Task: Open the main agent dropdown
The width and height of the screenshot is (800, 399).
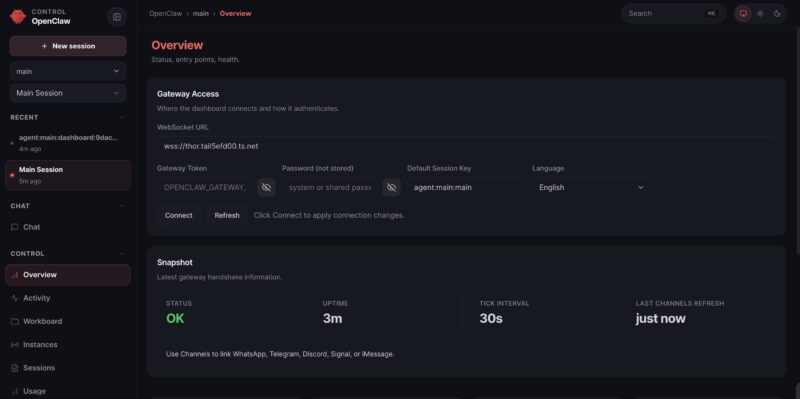Action: (68, 71)
